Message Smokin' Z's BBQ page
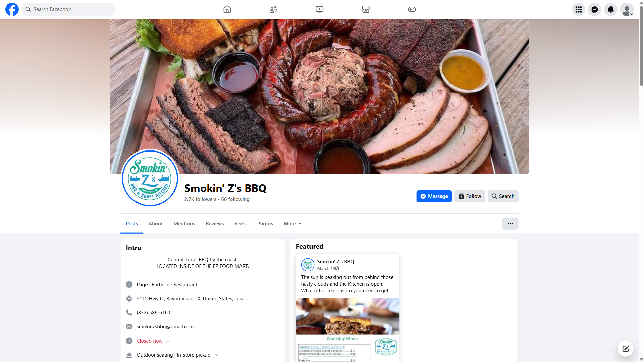The width and height of the screenshot is (644, 362). 434,196
